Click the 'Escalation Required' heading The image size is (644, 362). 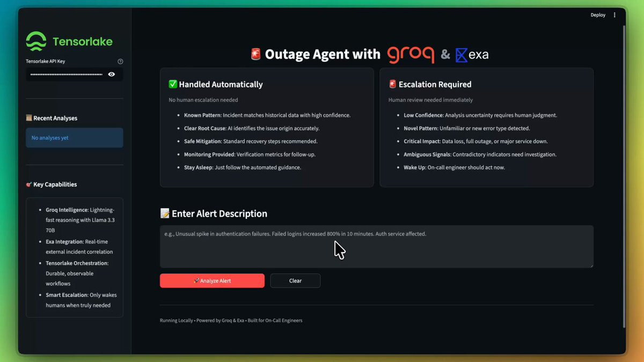click(x=435, y=84)
